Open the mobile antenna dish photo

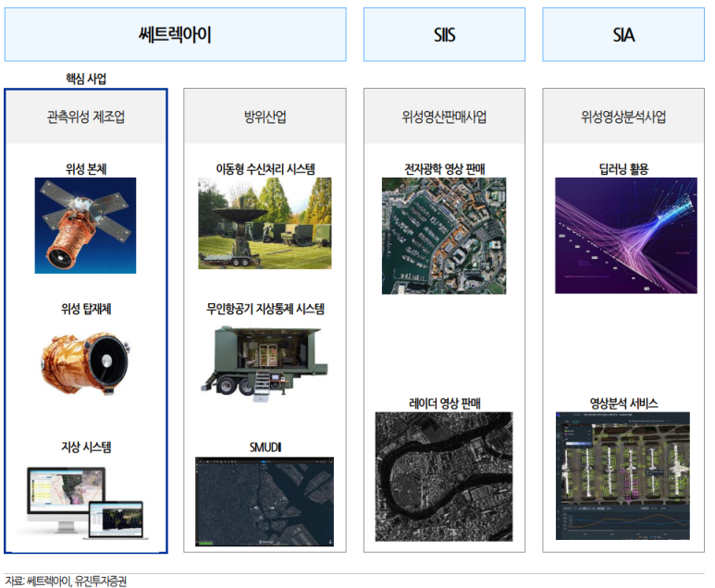[x=265, y=224]
